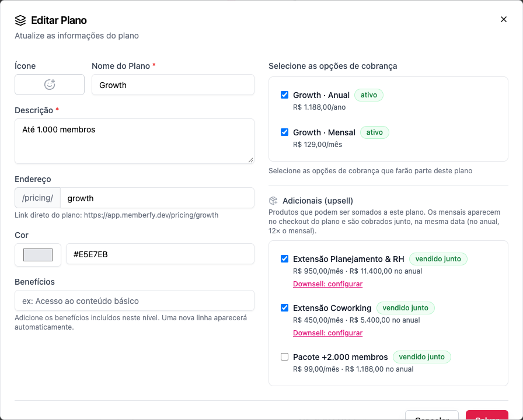This screenshot has height=420, width=523.
Task: Click the R$ 129,00/mês price text
Action: 318,145
